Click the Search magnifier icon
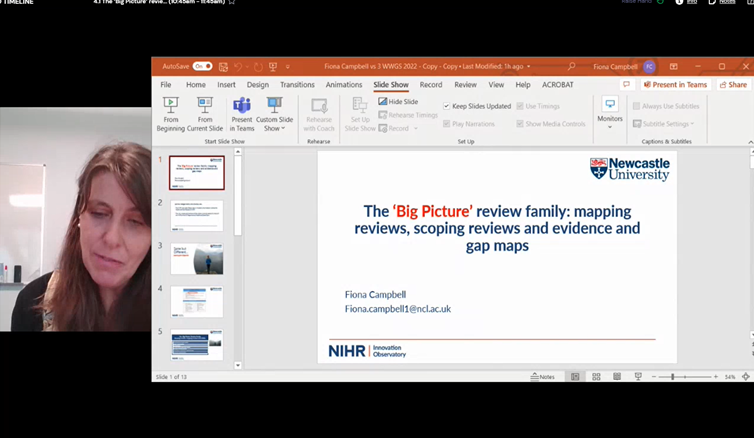This screenshot has width=754, height=438. point(571,66)
